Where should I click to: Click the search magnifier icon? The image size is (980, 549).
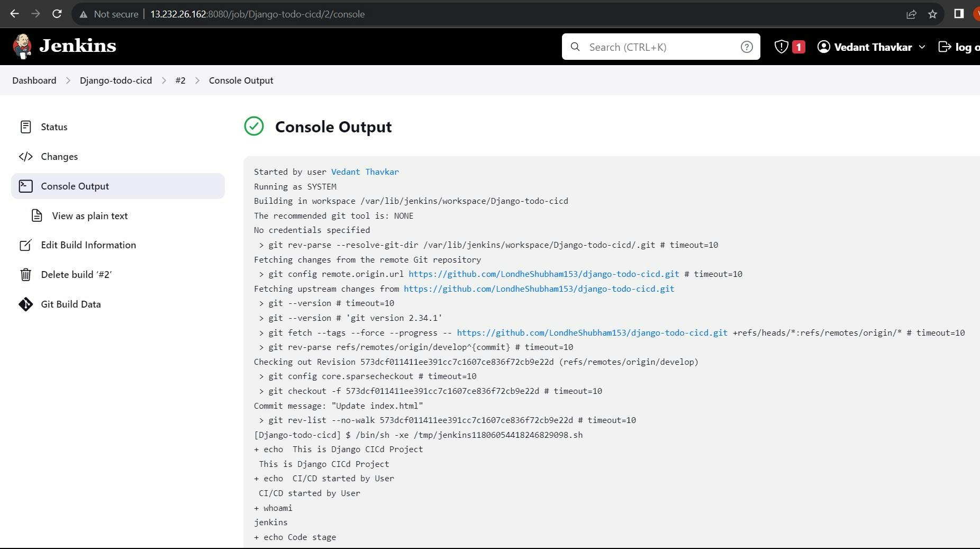[575, 47]
